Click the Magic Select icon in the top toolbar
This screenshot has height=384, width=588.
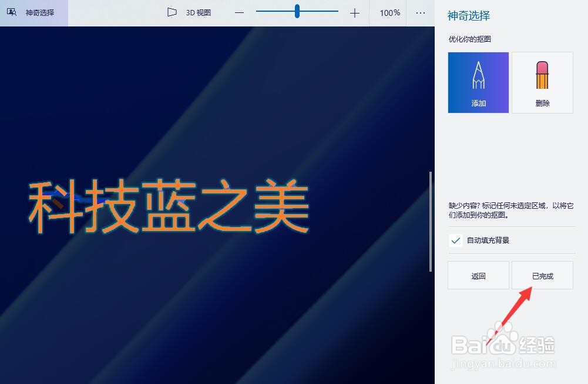click(x=11, y=12)
